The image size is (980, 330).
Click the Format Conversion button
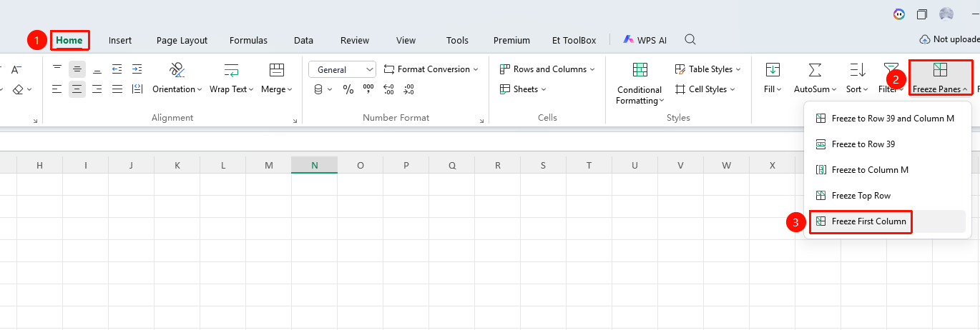(x=431, y=69)
